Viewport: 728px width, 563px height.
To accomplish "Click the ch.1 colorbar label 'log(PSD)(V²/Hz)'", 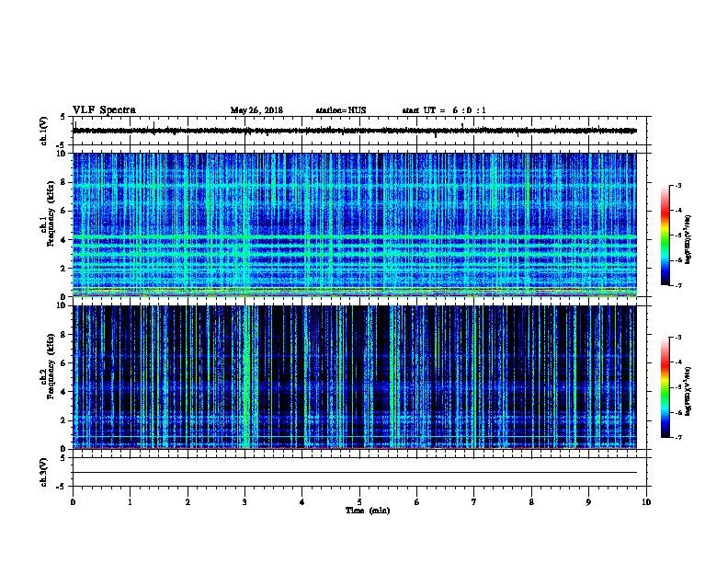I will (688, 239).
